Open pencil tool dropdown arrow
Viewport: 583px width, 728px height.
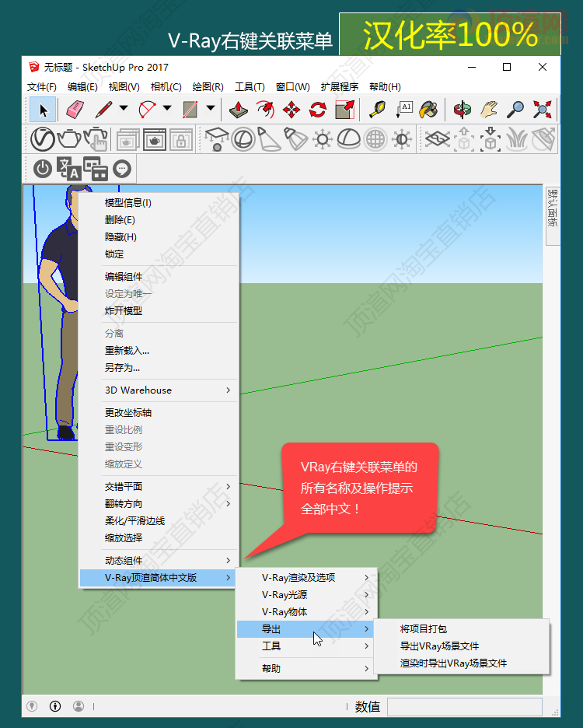124,108
